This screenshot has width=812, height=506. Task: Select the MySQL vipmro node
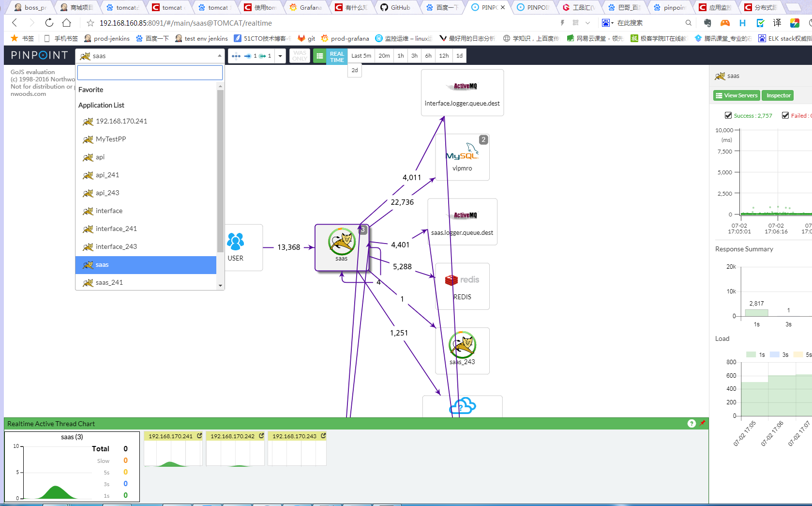coord(462,157)
